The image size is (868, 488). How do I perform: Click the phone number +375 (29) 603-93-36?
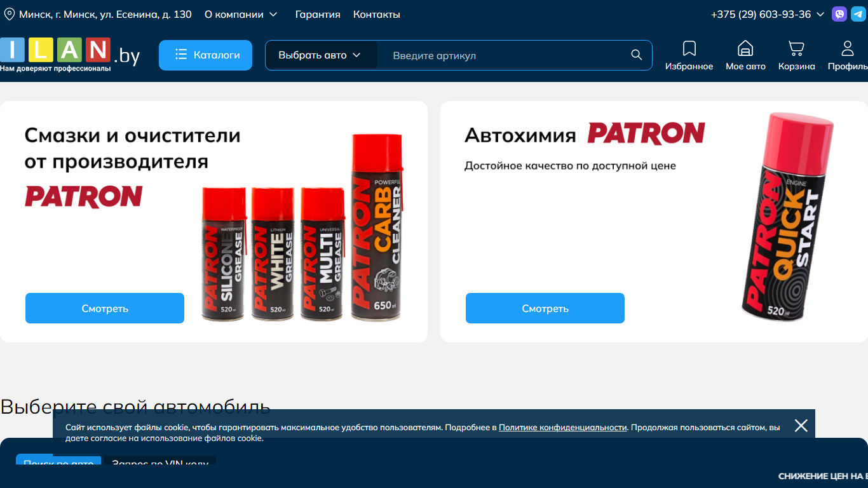coord(761,14)
